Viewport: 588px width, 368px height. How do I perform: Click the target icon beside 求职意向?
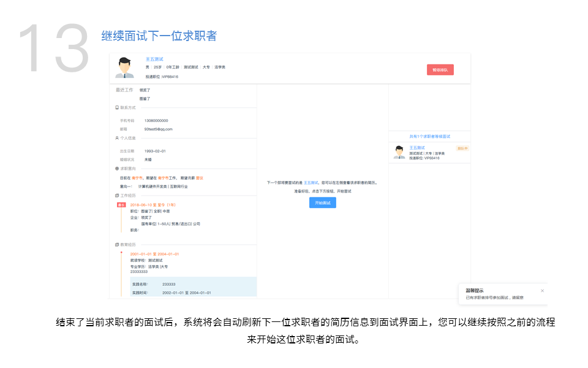tap(117, 169)
